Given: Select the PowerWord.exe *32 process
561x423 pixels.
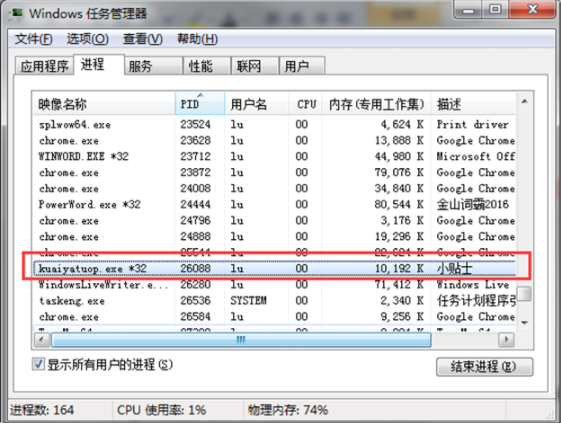Looking at the screenshot, I should [274, 204].
